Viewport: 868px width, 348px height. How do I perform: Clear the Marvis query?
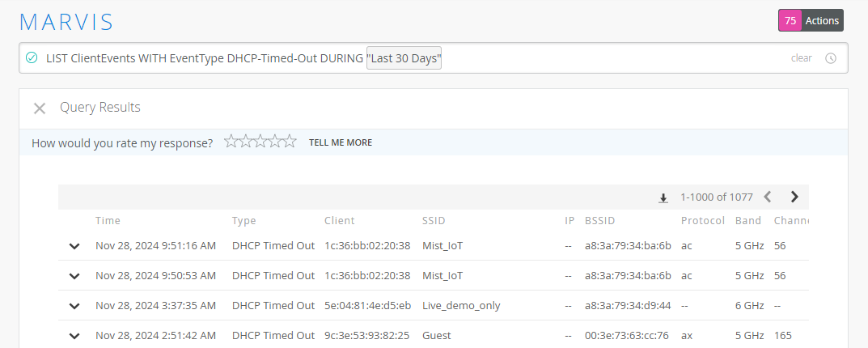pyautogui.click(x=801, y=58)
